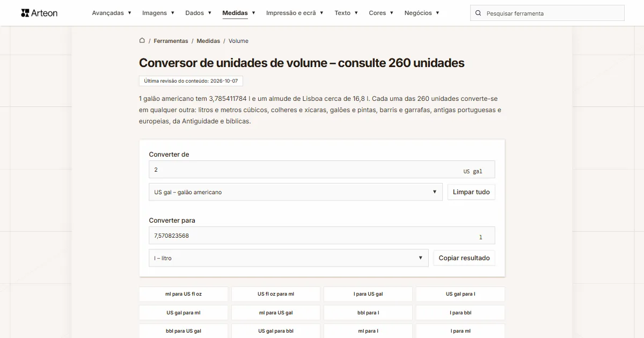644x338 pixels.
Task: Go to Ferramentas breadcrumb link
Action: (171, 41)
